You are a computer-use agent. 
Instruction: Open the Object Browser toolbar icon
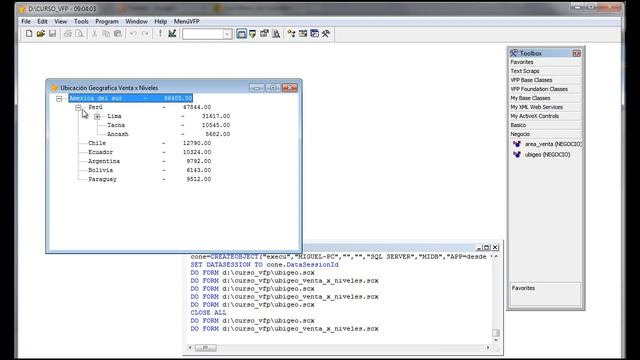pyautogui.click(x=303, y=33)
